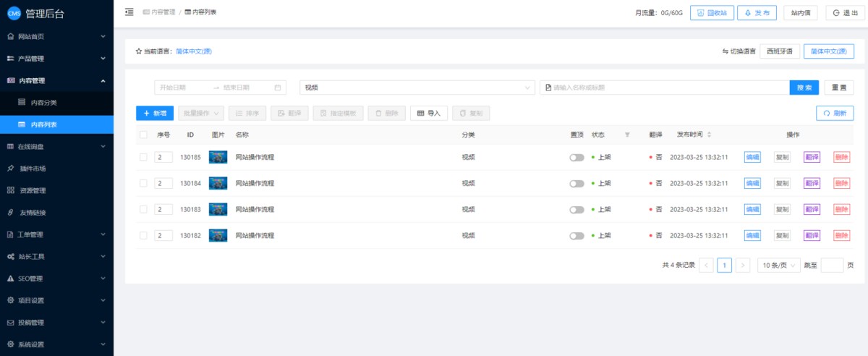Click the red 删除 button for row 130182
The width and height of the screenshot is (868, 356).
pos(841,236)
